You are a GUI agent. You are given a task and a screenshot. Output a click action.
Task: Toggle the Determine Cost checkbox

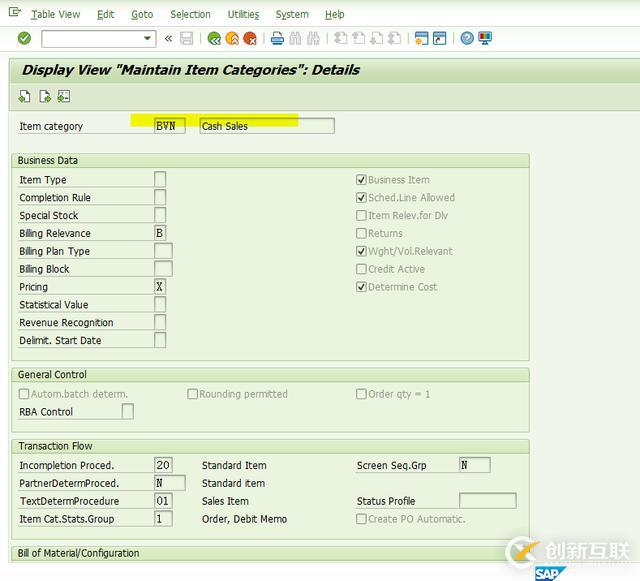[x=361, y=287]
